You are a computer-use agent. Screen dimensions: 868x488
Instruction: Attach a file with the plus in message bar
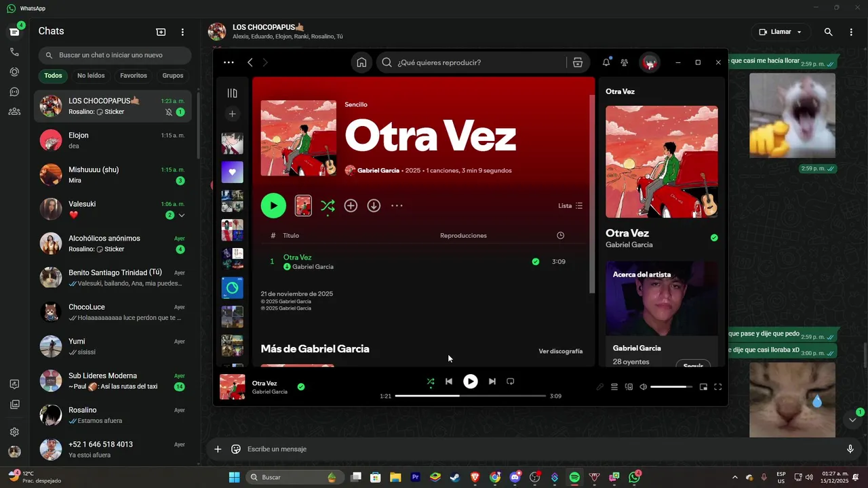218,449
